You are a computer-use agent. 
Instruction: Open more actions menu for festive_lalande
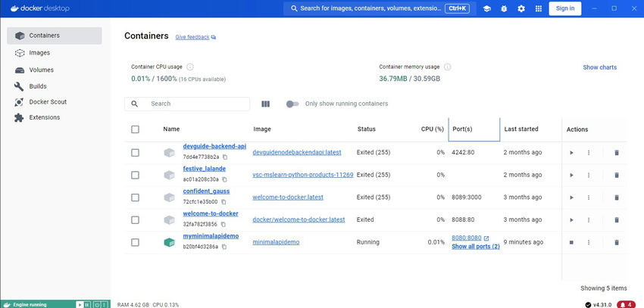[x=588, y=175]
